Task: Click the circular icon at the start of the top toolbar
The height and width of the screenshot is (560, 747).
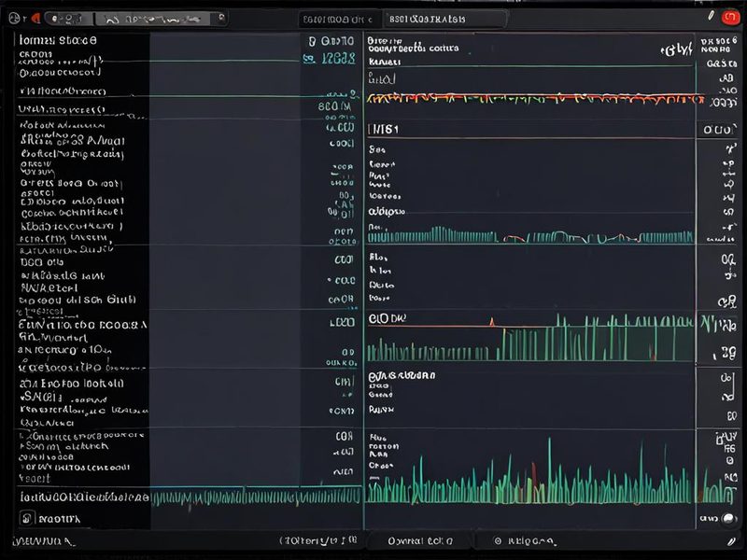Action: [x=14, y=19]
